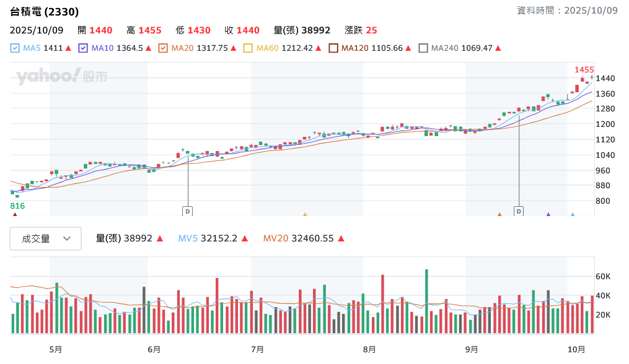Click the yellow triangle marker in mid-July
This screenshot has width=629, height=364.
305,215
